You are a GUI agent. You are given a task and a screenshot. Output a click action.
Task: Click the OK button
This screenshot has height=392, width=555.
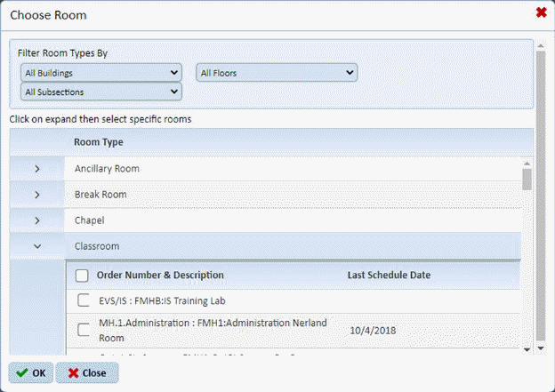(x=31, y=372)
